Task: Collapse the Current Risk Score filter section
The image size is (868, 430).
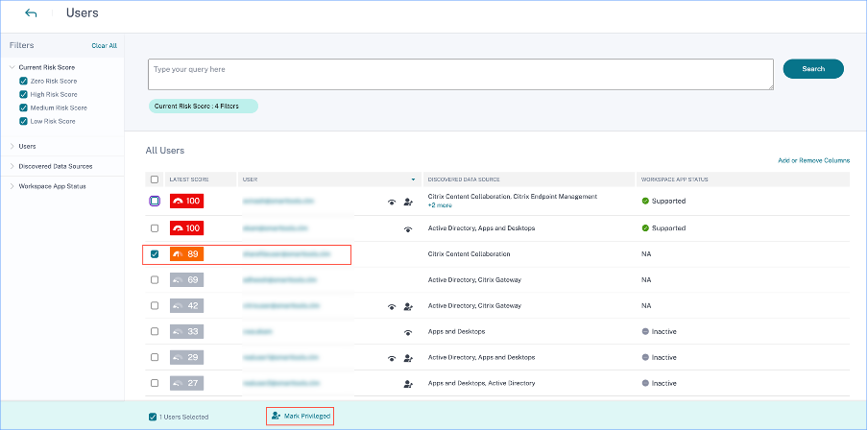Action: 12,67
